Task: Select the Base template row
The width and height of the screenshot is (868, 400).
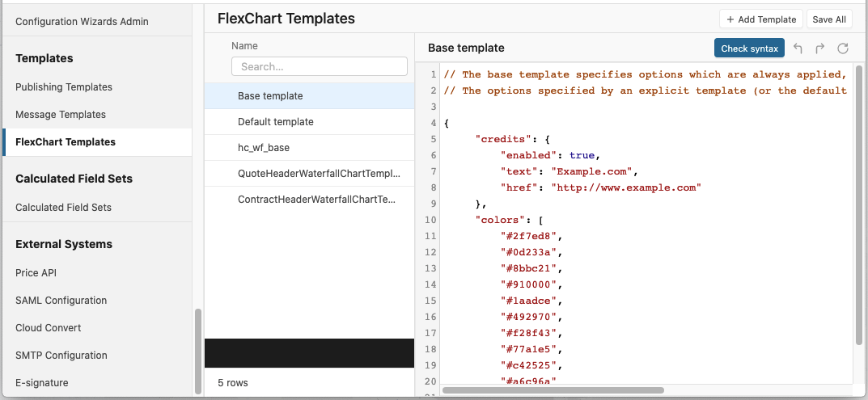Action: point(310,95)
